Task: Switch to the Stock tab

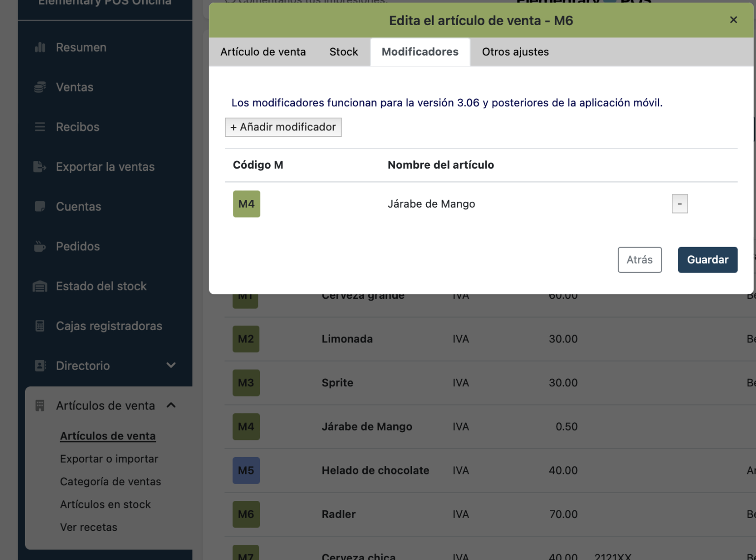Action: [x=344, y=52]
